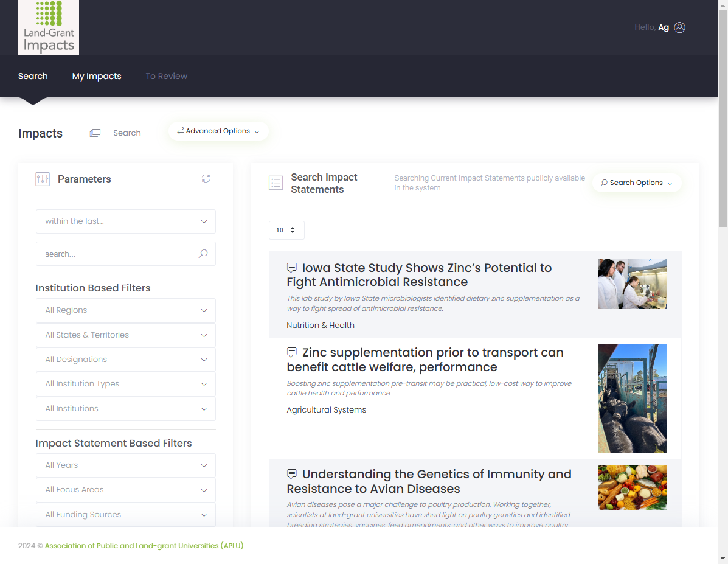Expand the Advanced Options dropdown

218,131
